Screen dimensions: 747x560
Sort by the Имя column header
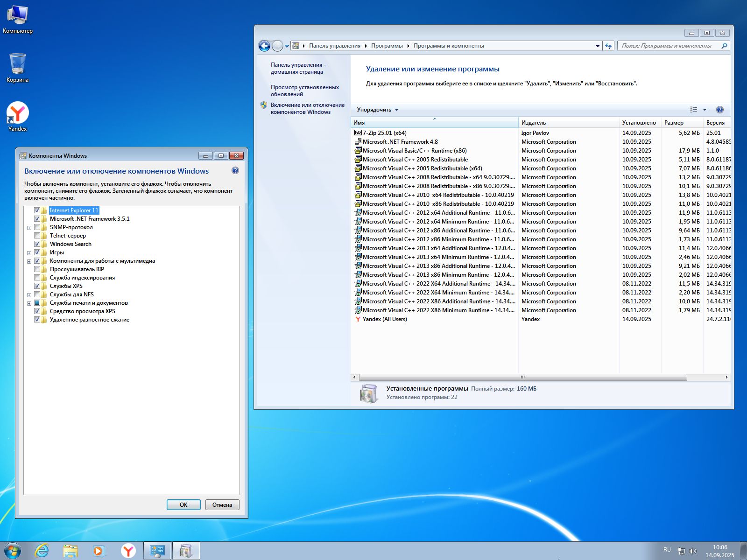pyautogui.click(x=434, y=123)
